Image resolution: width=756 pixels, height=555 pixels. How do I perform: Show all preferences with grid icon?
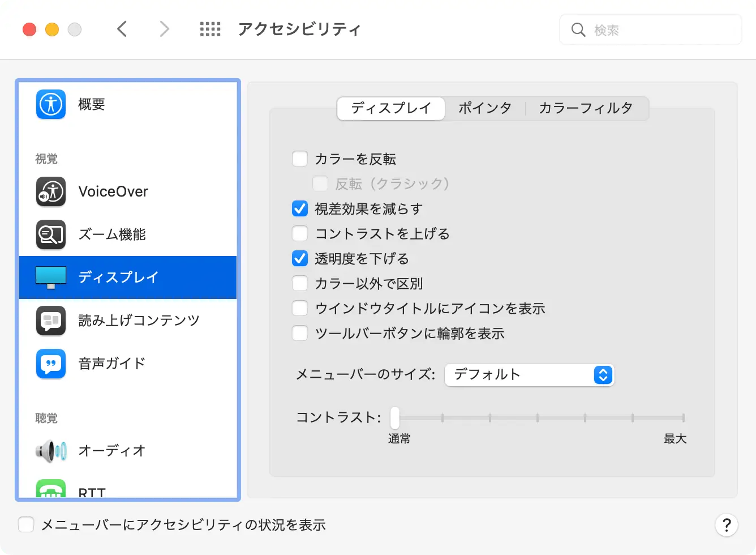click(211, 29)
